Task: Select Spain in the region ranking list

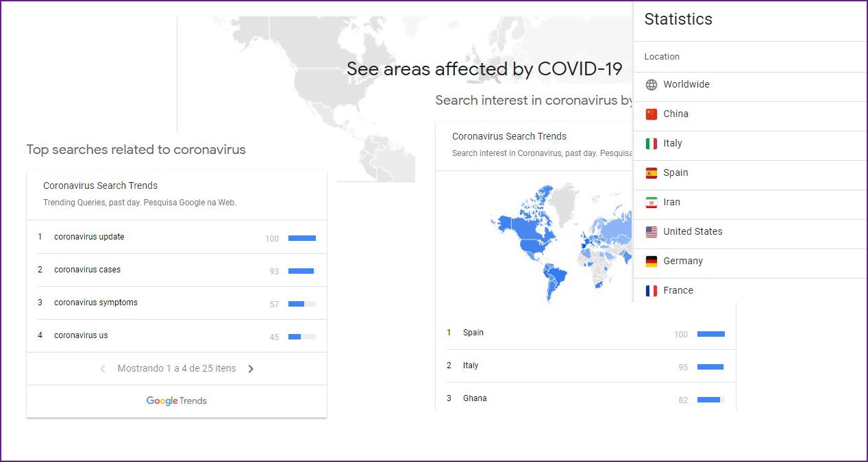Action: click(473, 333)
